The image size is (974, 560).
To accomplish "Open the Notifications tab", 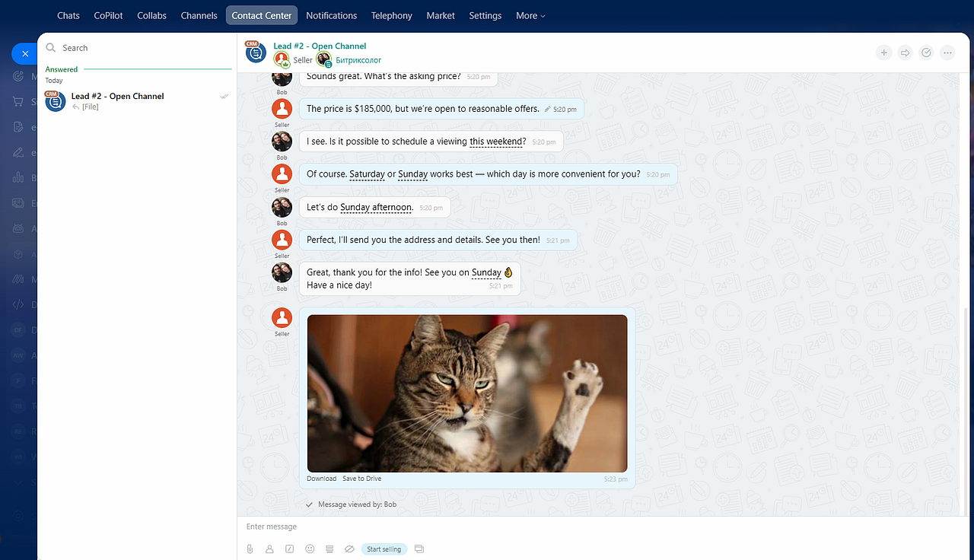I will pyautogui.click(x=331, y=15).
